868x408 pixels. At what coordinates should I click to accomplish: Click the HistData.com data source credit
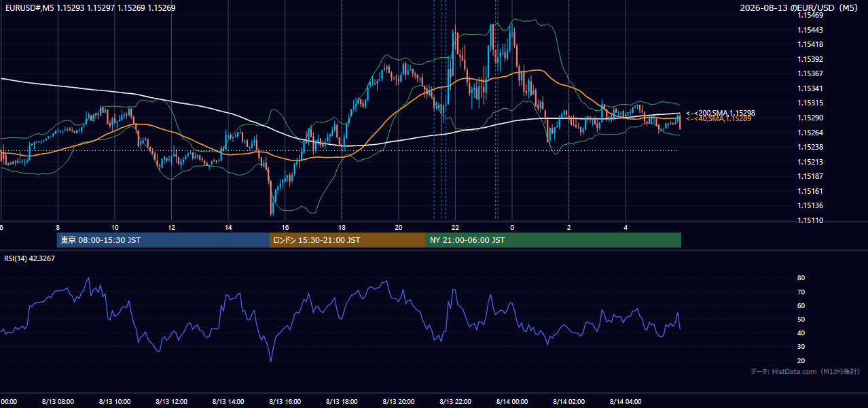tap(805, 371)
